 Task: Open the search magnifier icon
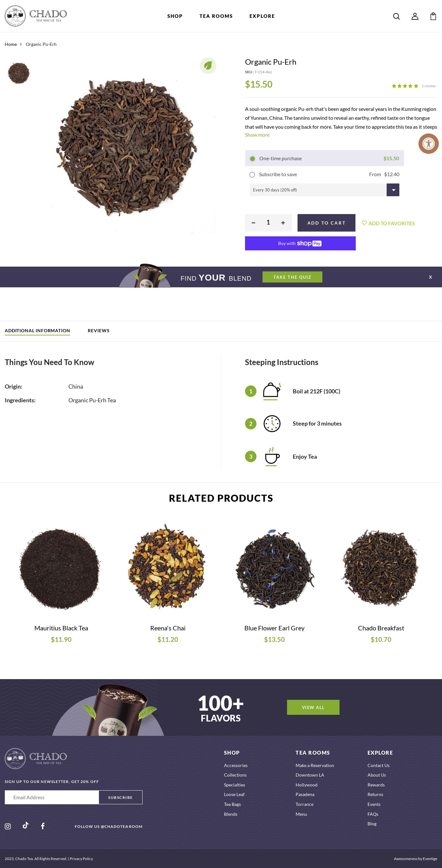tap(396, 16)
